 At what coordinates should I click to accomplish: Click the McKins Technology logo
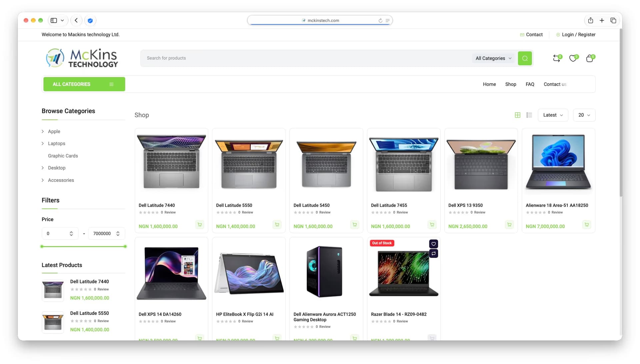[x=82, y=58]
